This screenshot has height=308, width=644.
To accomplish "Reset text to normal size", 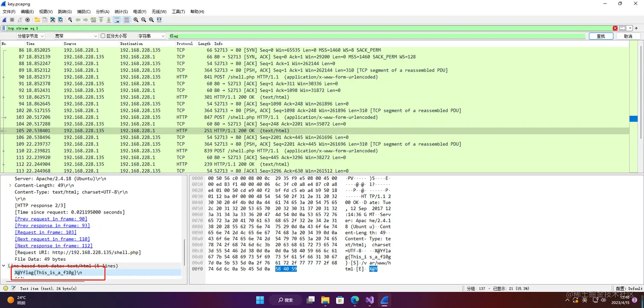I will pos(151,20).
